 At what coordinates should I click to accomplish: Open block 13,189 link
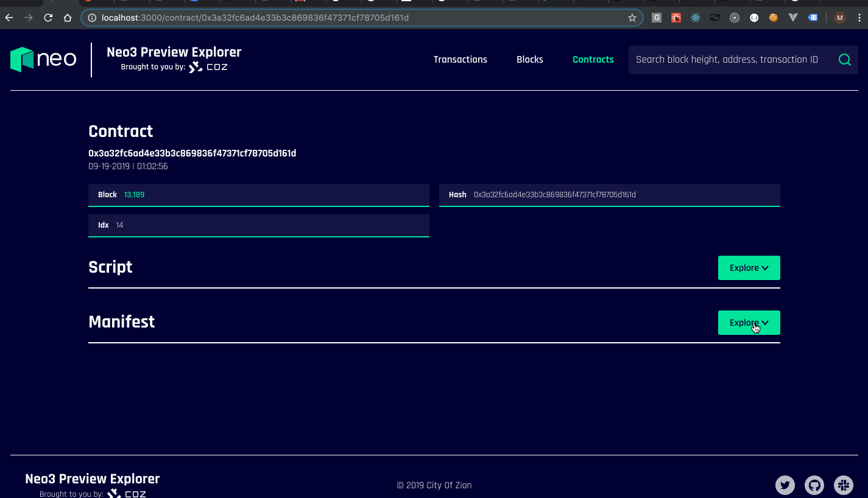tap(134, 195)
